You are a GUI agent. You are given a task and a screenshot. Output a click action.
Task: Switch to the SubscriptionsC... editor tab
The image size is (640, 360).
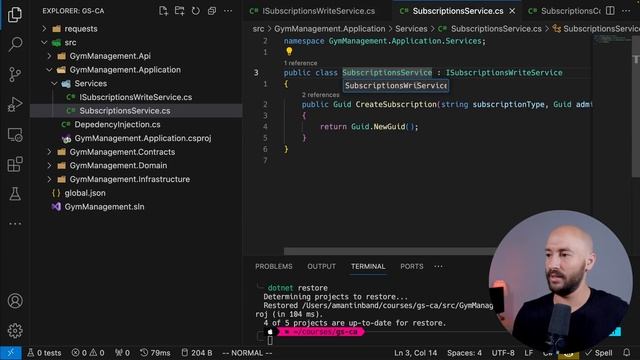[564, 11]
